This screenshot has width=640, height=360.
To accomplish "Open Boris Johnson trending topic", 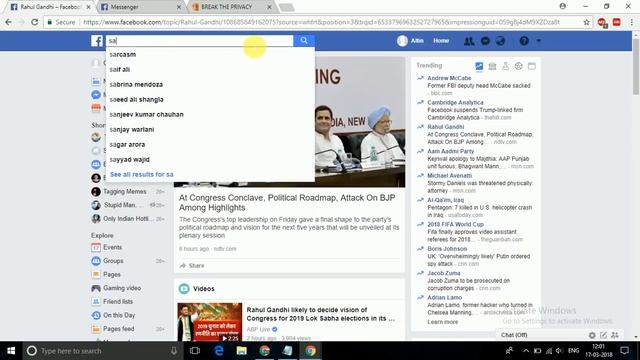I will [447, 249].
